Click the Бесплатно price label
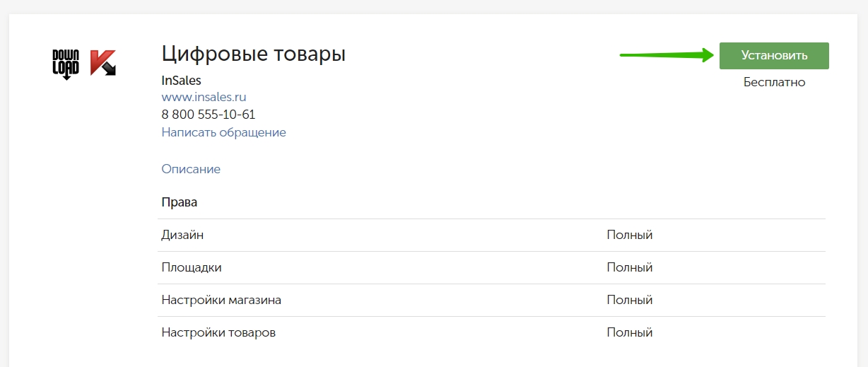868x367 pixels. pos(774,82)
